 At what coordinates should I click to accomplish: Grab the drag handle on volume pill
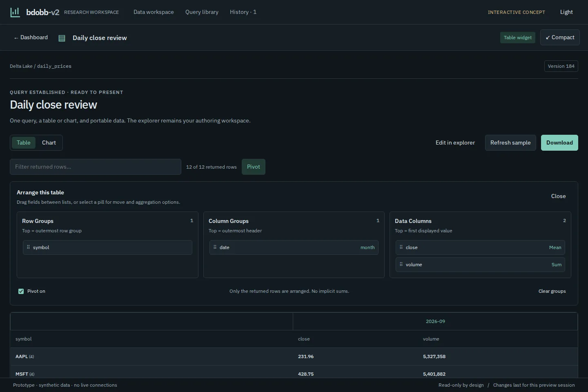tap(401, 265)
